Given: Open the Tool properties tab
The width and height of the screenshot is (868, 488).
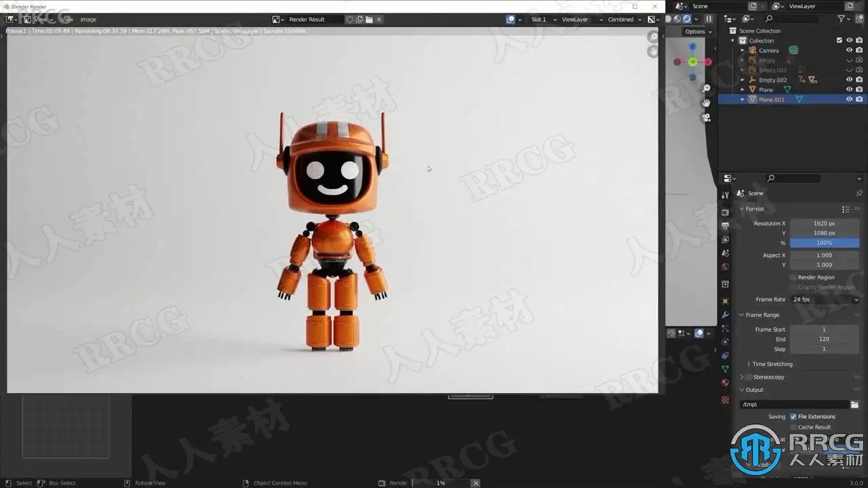Looking at the screenshot, I should (725, 195).
